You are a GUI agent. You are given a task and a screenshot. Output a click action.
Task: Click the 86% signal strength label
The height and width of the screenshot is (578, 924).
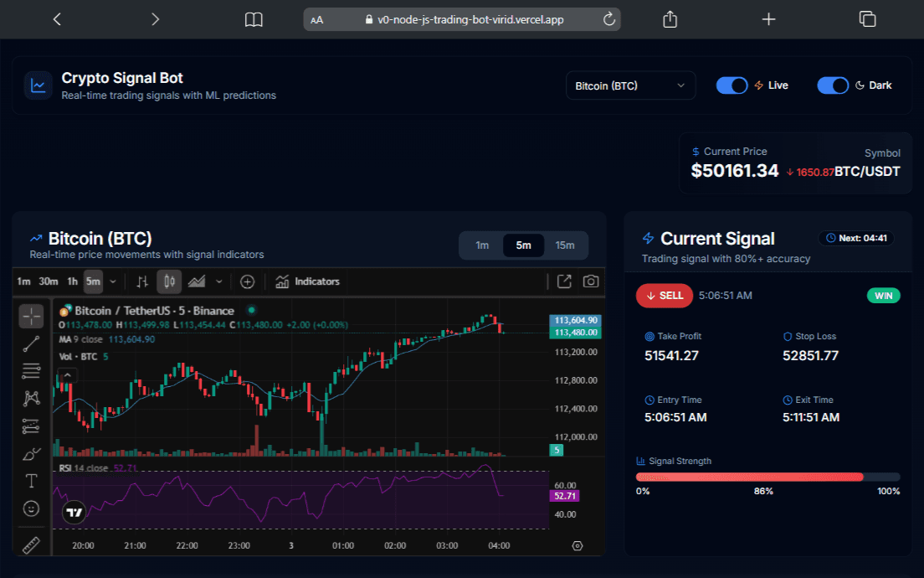763,491
